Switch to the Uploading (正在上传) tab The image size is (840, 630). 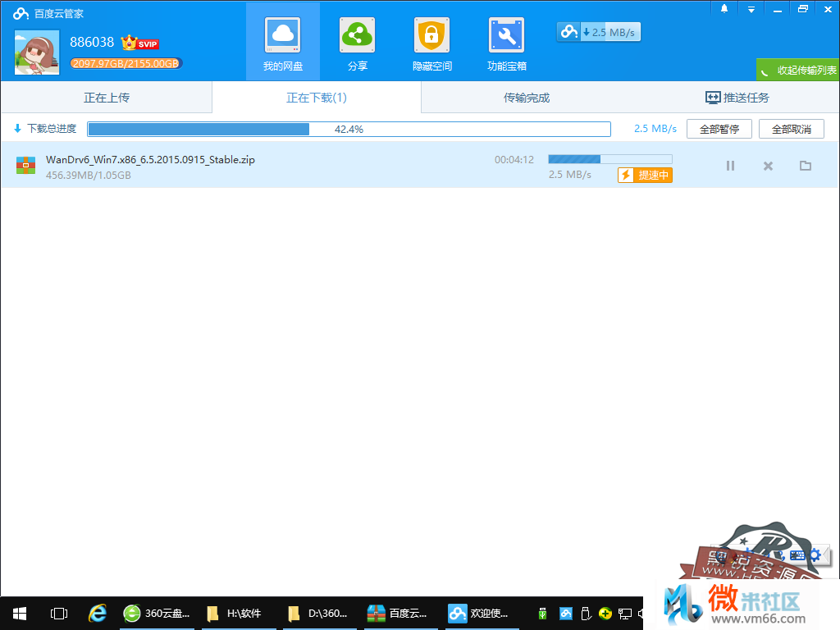(107, 98)
